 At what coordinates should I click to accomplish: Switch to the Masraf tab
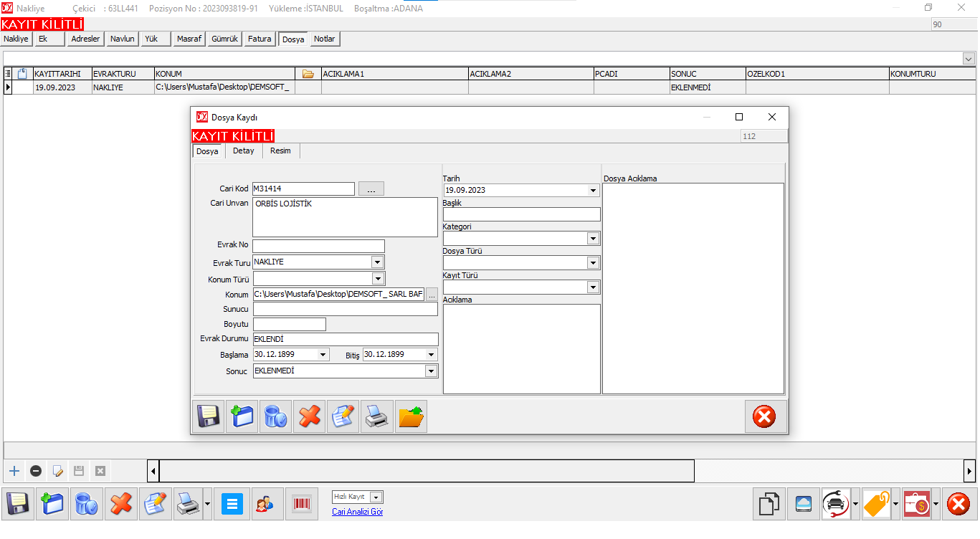point(189,39)
